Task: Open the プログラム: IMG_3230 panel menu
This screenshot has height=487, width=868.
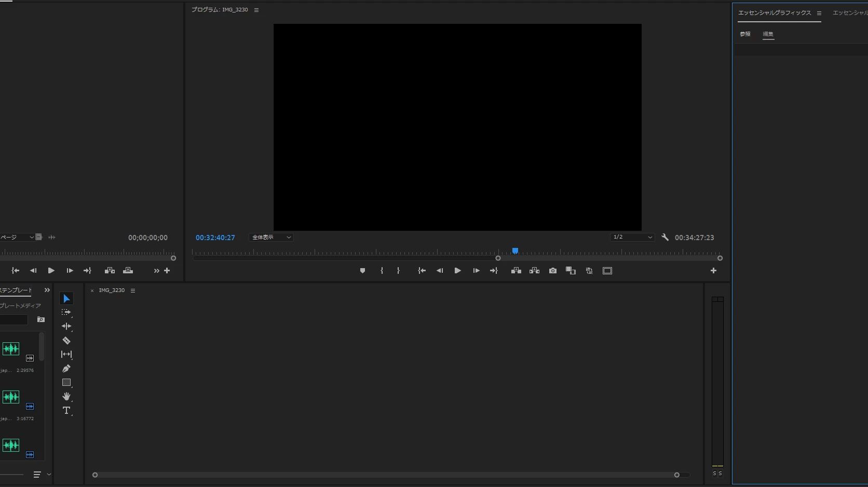Action: [256, 10]
